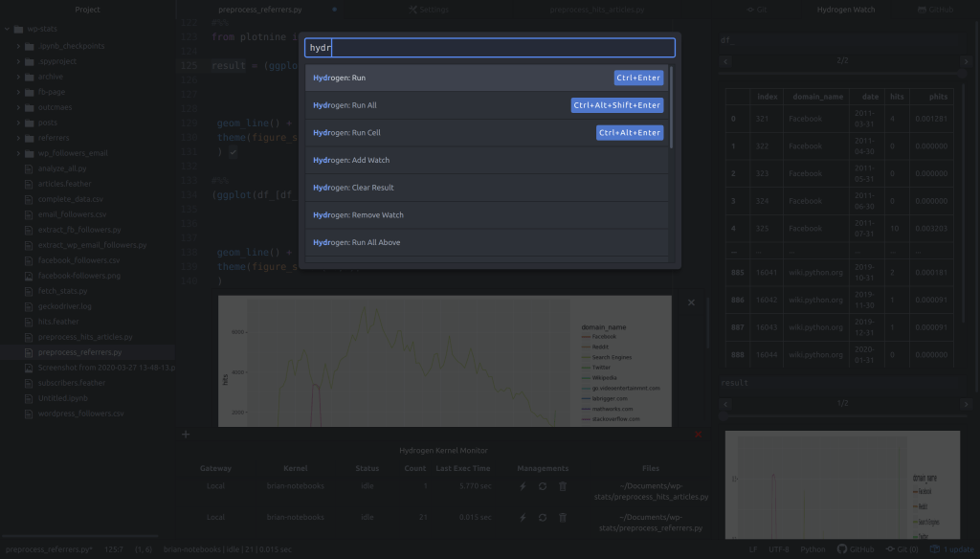Click the checkmark result marker on line 131
Image resolution: width=980 pixels, height=559 pixels.
(x=233, y=151)
